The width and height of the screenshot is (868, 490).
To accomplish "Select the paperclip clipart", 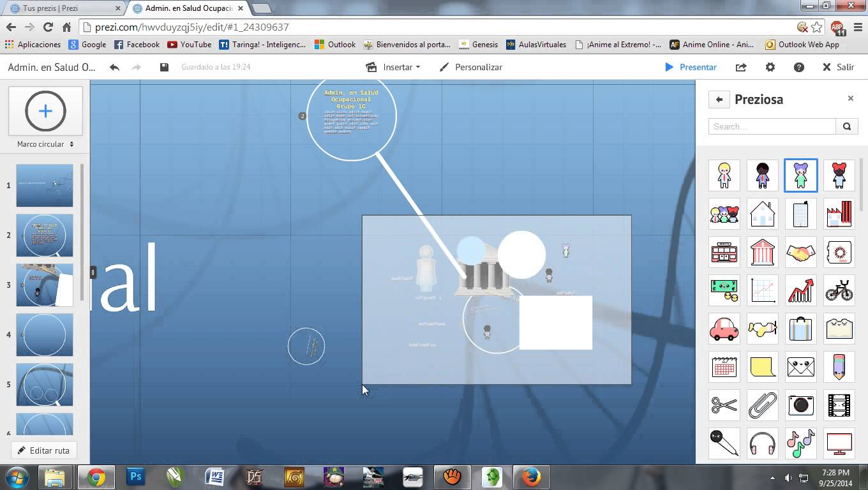I will point(762,405).
